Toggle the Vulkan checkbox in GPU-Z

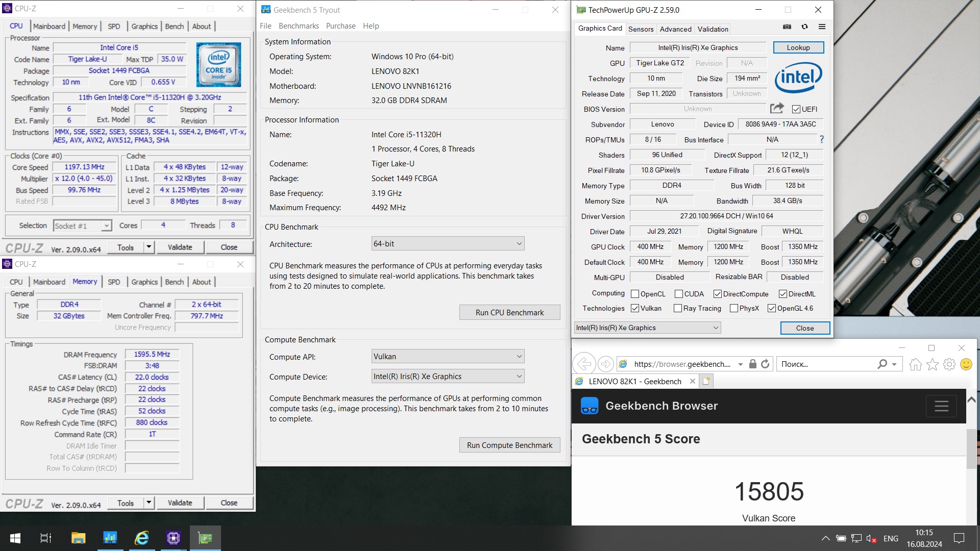[x=635, y=308]
